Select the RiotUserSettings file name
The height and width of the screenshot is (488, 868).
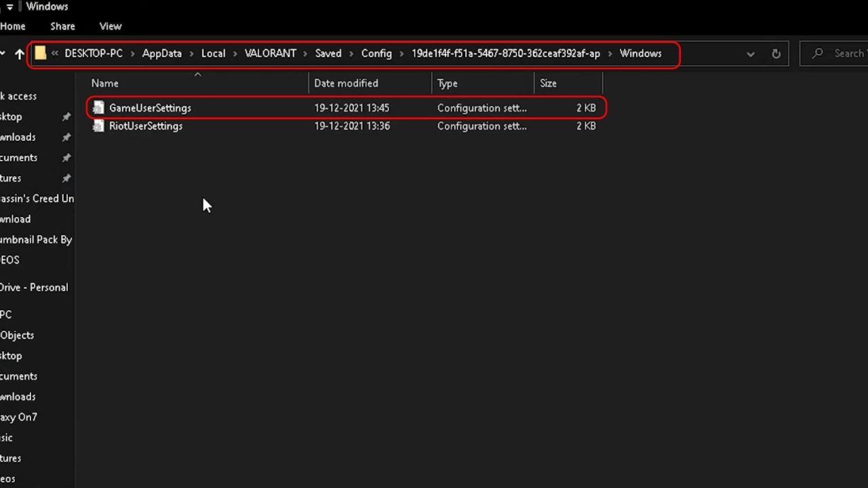(x=146, y=126)
